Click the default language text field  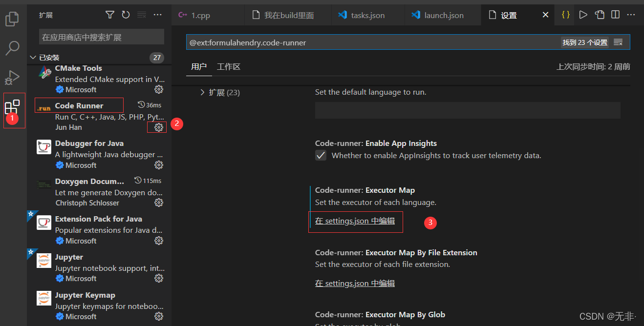pyautogui.click(x=468, y=110)
